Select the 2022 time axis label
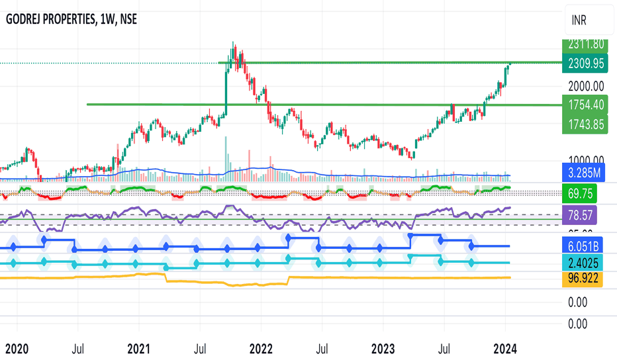The width and height of the screenshot is (617, 364). pyautogui.click(x=260, y=349)
